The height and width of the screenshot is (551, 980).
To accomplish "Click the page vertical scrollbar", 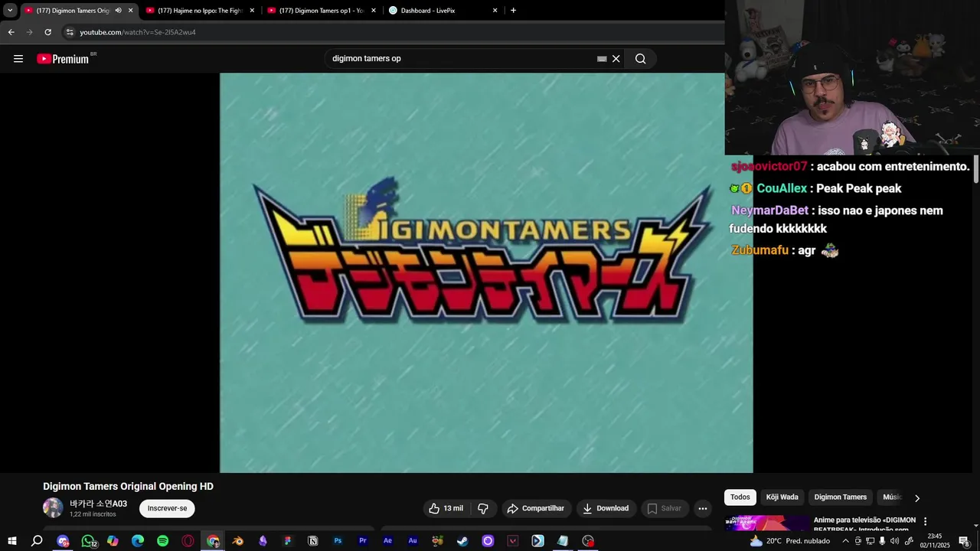I will point(976,170).
